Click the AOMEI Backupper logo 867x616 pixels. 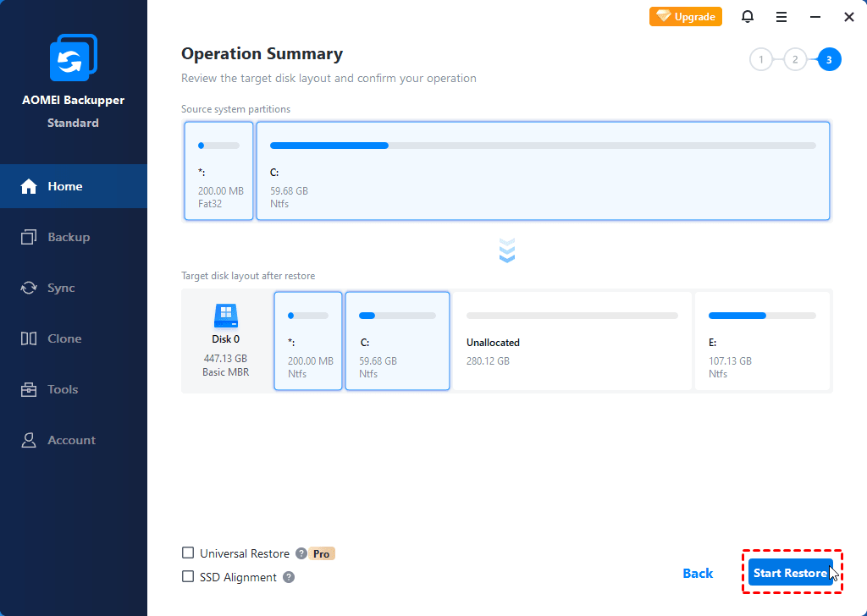point(74,57)
